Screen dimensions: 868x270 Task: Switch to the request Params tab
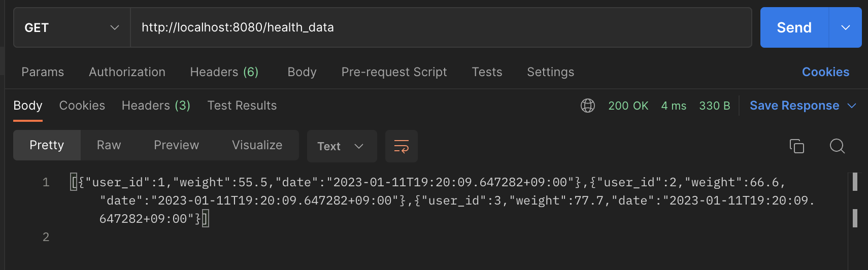tap(43, 72)
